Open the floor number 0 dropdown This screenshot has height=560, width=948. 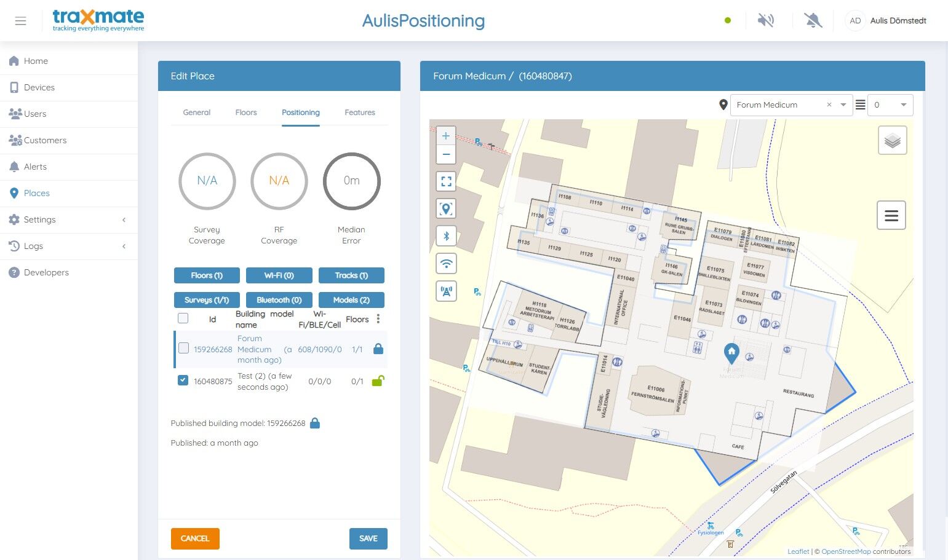pos(890,105)
